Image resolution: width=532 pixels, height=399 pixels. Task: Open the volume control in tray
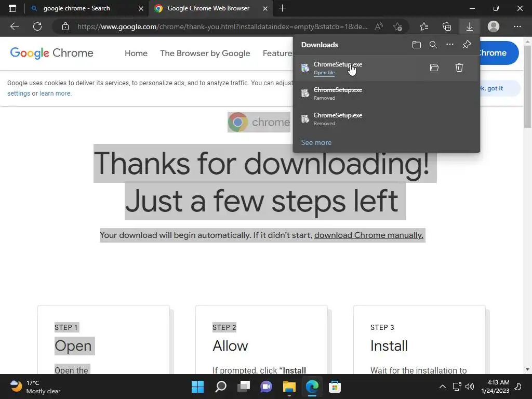coord(470,387)
